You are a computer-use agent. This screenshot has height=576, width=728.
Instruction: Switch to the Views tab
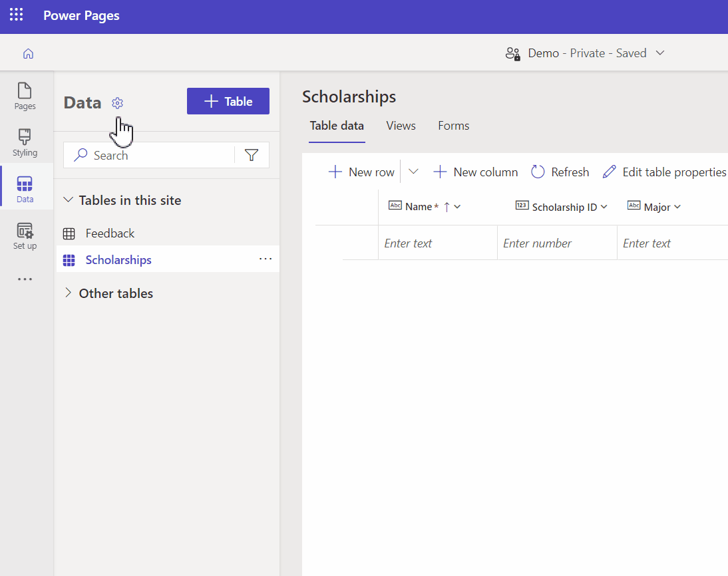tap(401, 126)
